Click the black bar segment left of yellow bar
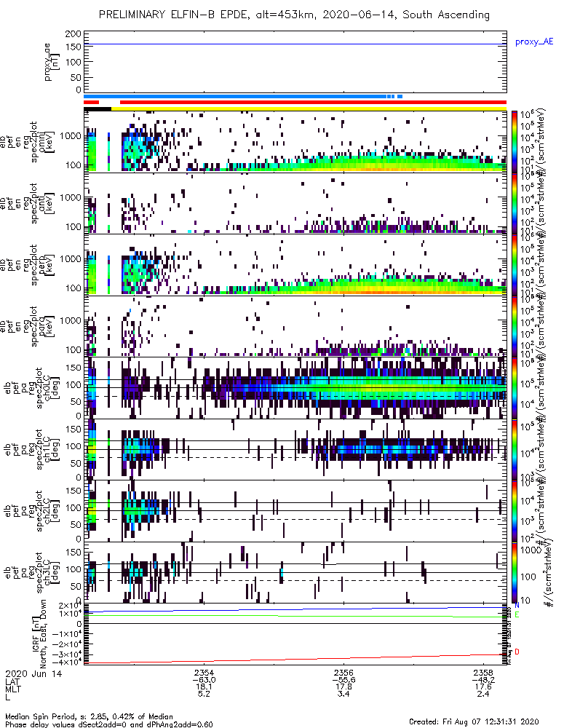 coord(98,108)
